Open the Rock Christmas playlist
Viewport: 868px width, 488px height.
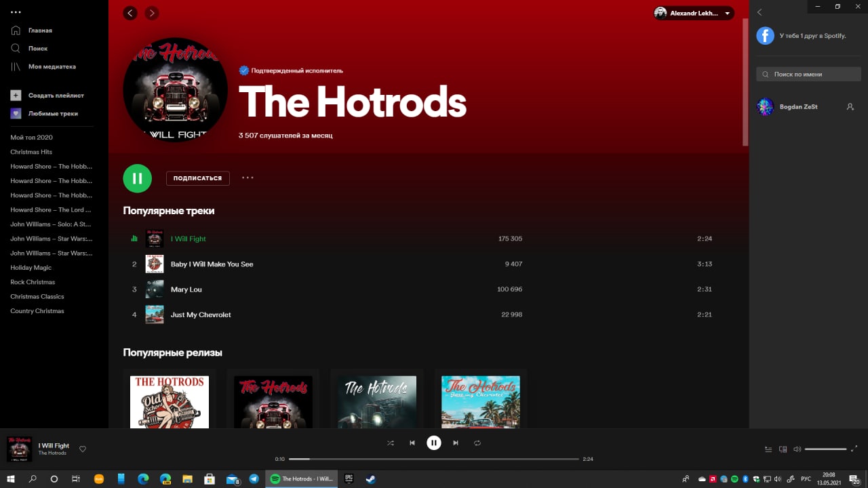[x=33, y=282]
